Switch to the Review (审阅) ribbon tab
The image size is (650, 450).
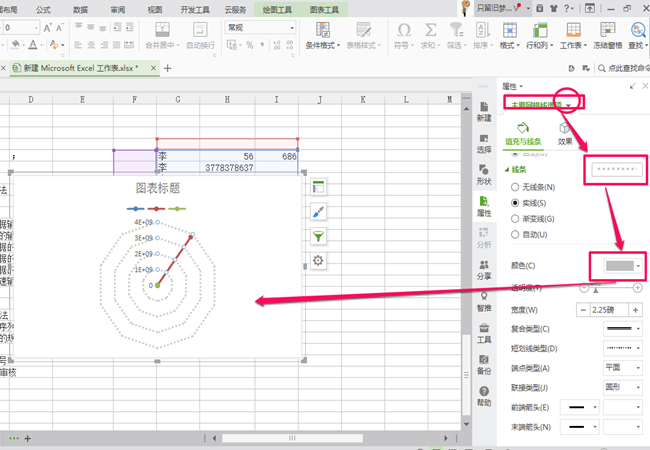pyautogui.click(x=118, y=9)
